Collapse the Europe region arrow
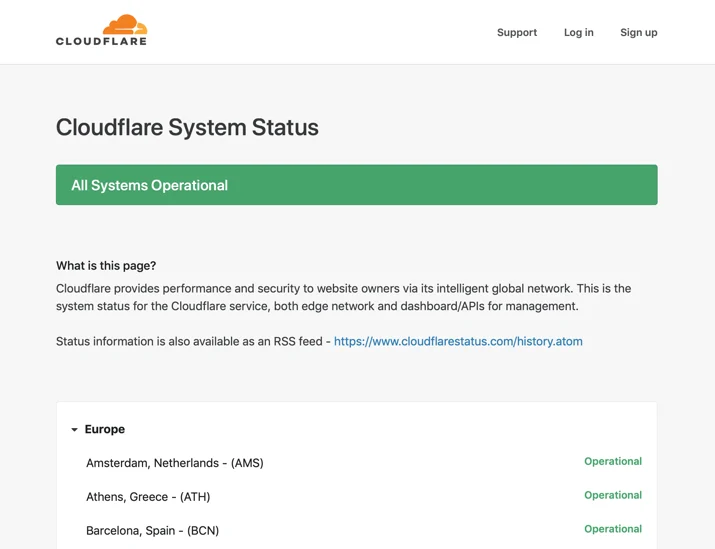Viewport: 715px width, 549px height. [x=74, y=429]
